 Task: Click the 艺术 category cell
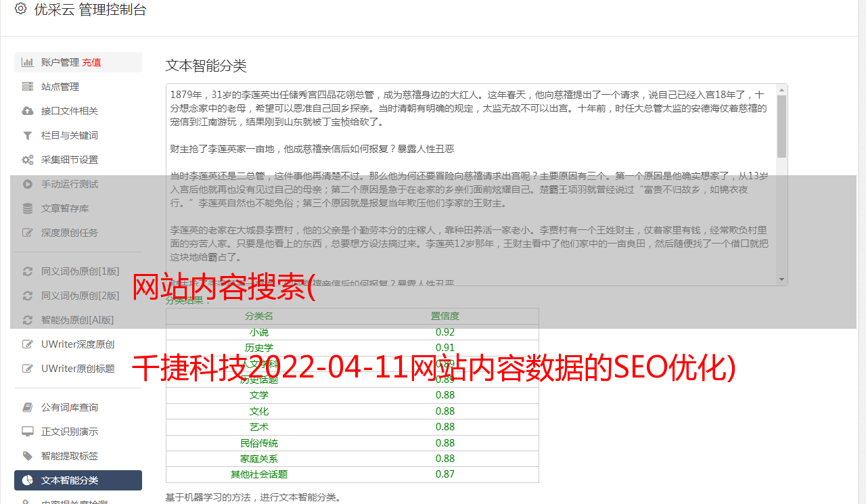259,427
